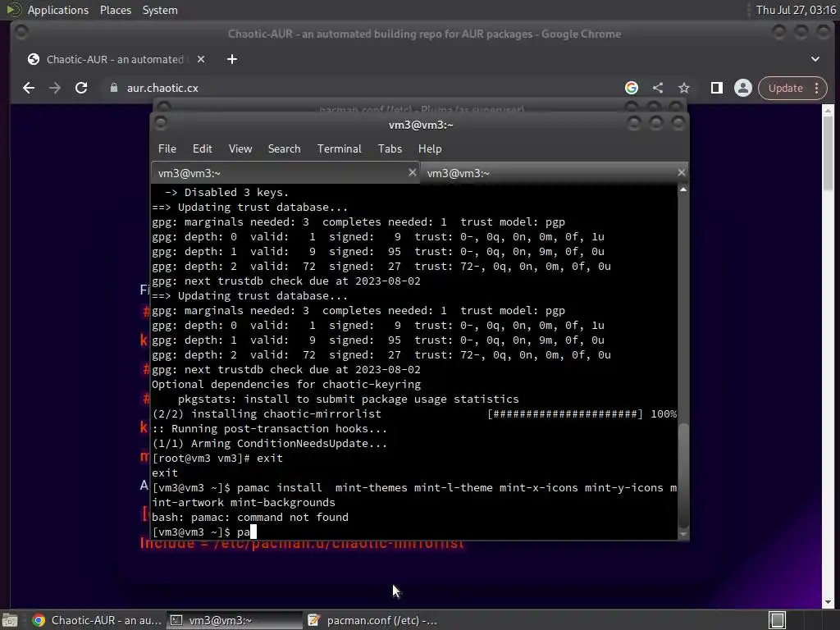Open the System menu
840x630 pixels.
(160, 10)
